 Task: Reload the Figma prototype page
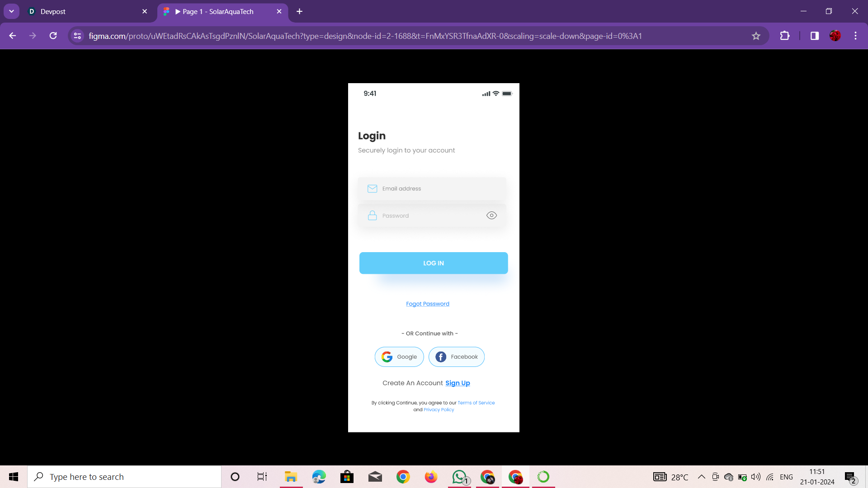(53, 36)
